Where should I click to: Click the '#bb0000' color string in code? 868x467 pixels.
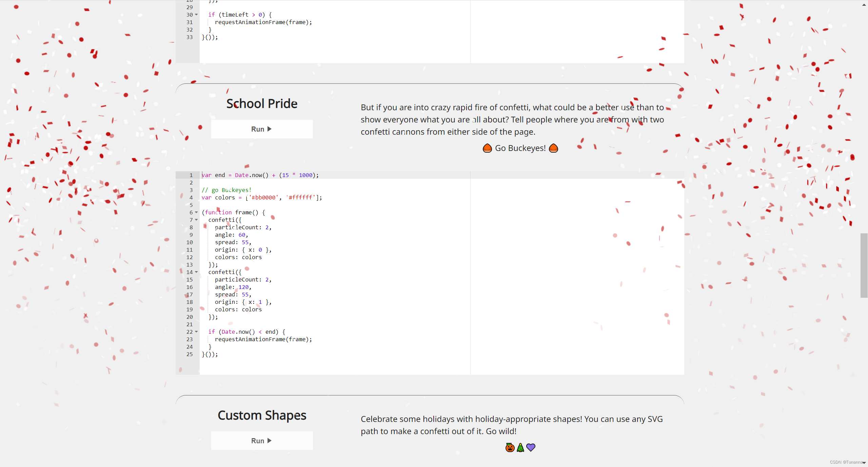pyautogui.click(x=264, y=197)
